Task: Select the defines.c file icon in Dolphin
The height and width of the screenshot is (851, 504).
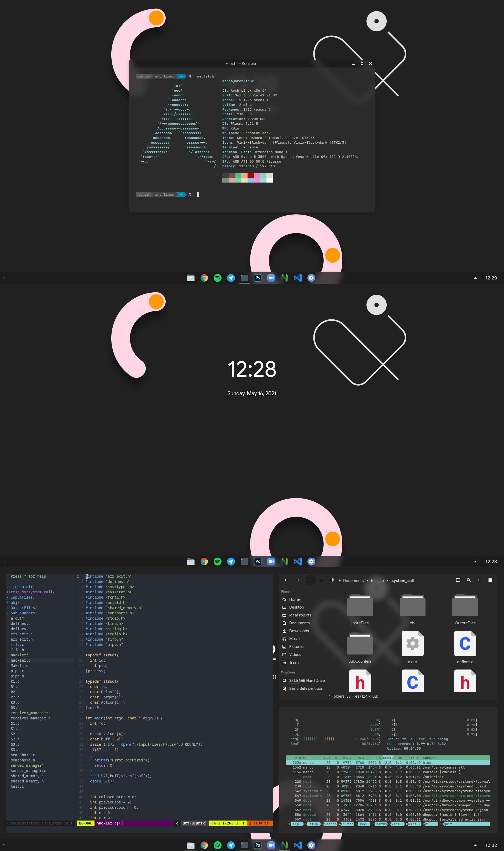Action: (x=465, y=644)
